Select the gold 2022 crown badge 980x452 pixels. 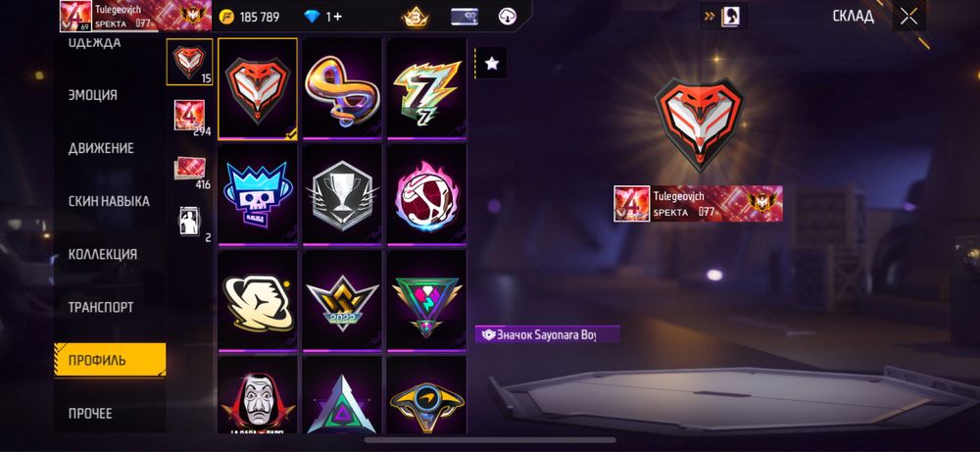(x=342, y=301)
